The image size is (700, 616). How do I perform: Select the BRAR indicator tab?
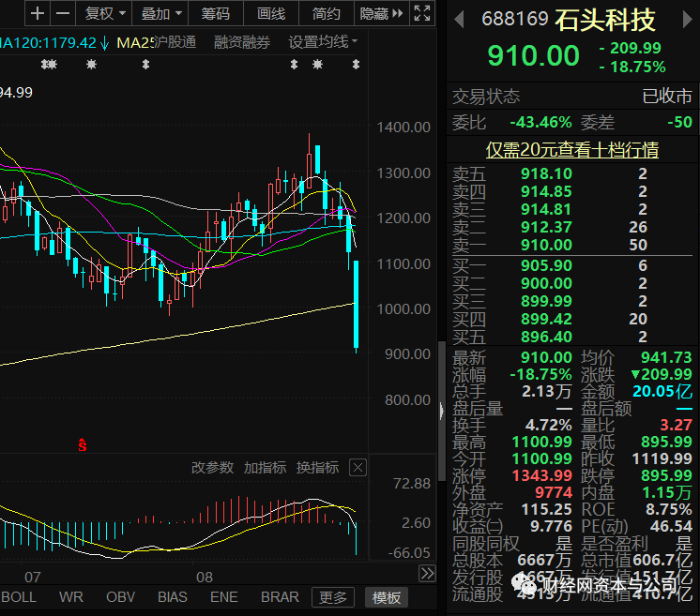[x=280, y=597]
